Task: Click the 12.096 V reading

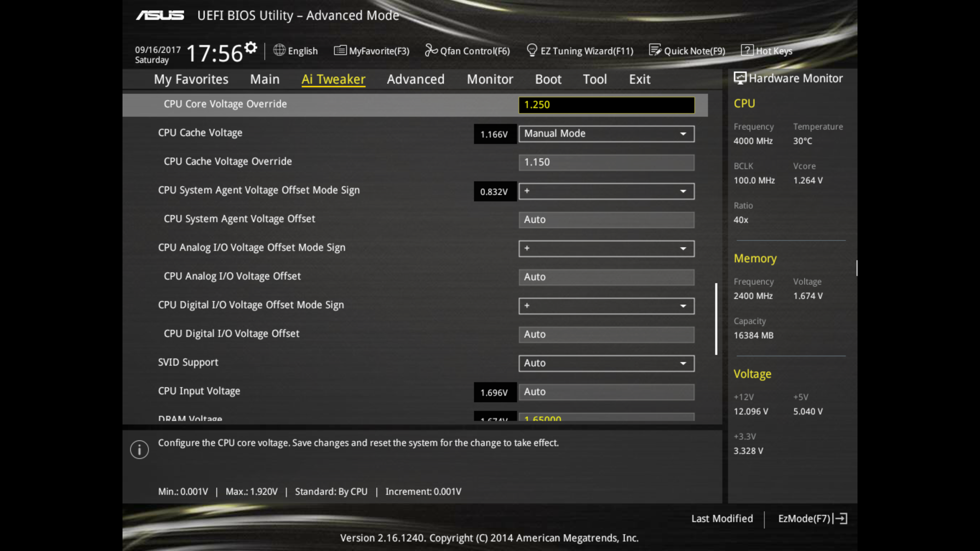Action: [751, 411]
